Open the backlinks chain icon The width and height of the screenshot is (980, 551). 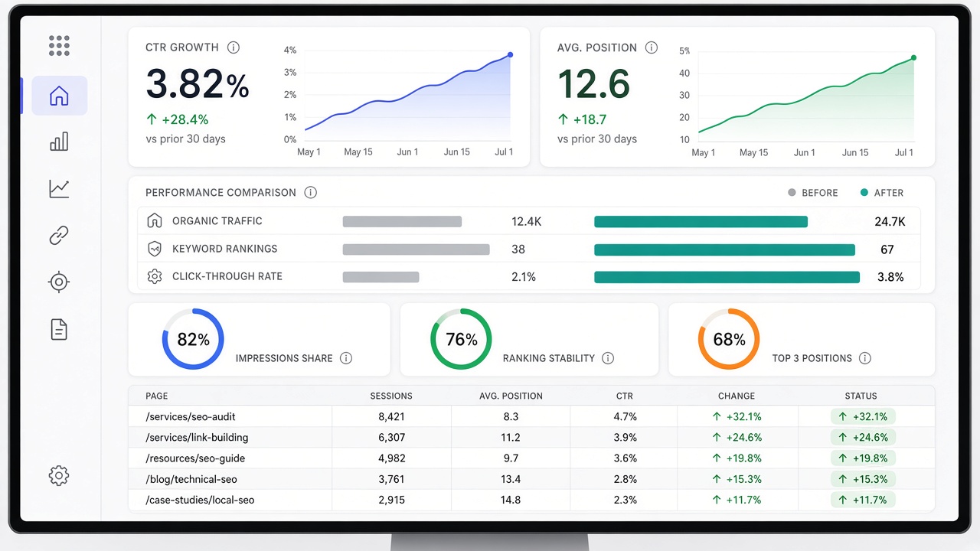59,236
